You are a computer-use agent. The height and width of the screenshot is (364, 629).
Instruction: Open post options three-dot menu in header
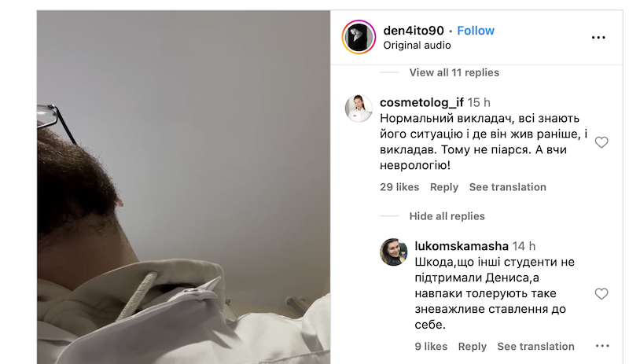598,37
